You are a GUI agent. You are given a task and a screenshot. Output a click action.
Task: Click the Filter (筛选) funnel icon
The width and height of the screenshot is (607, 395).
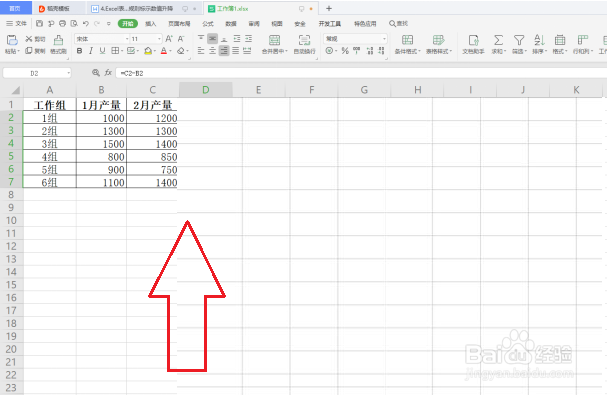[519, 40]
